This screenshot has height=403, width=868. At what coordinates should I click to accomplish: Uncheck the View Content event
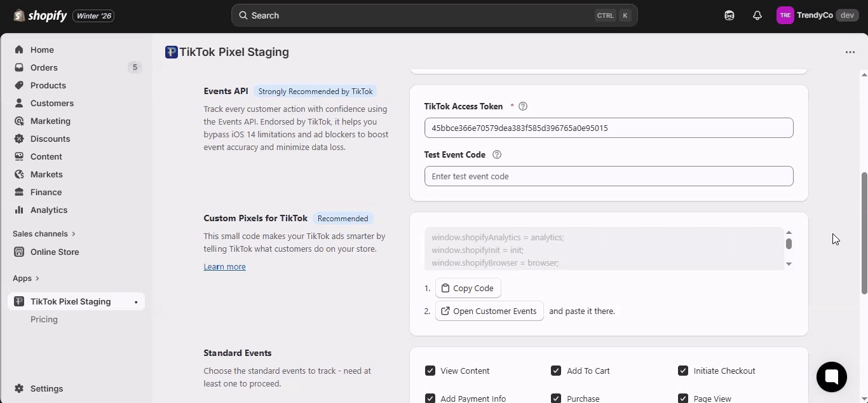430,371
